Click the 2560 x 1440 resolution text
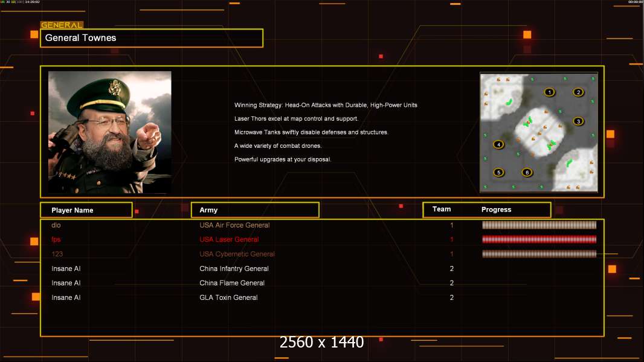This screenshot has width=644, height=362. [321, 342]
